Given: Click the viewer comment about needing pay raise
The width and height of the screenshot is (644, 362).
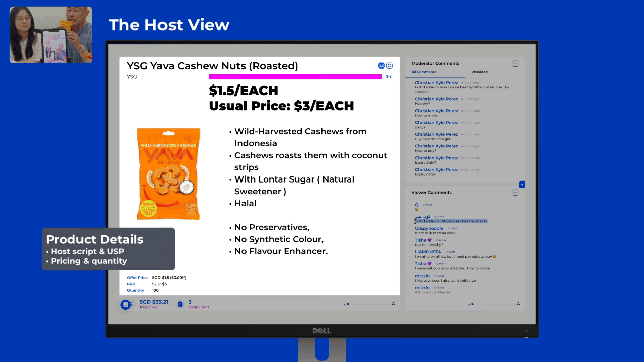Looking at the screenshot, I should tap(455, 257).
